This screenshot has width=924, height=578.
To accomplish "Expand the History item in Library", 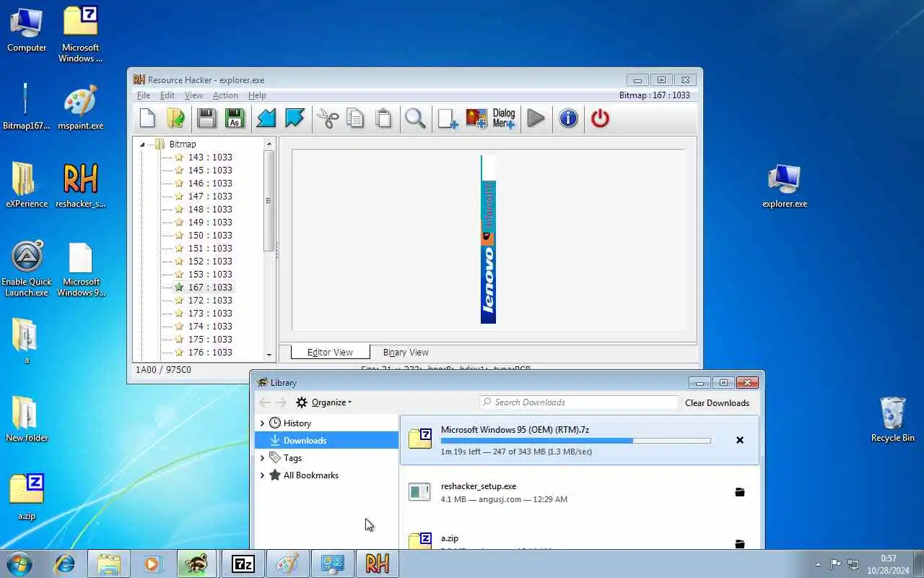I will [x=262, y=423].
